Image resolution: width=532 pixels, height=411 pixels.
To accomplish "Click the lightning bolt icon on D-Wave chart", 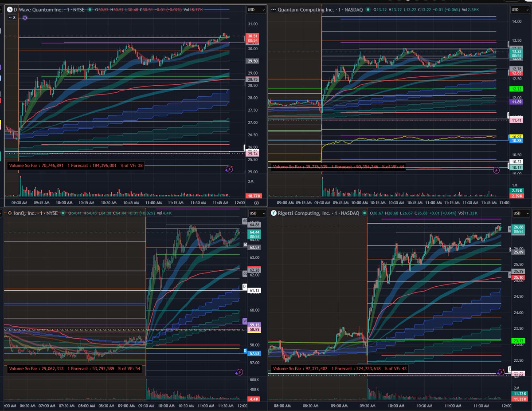I will [229, 169].
